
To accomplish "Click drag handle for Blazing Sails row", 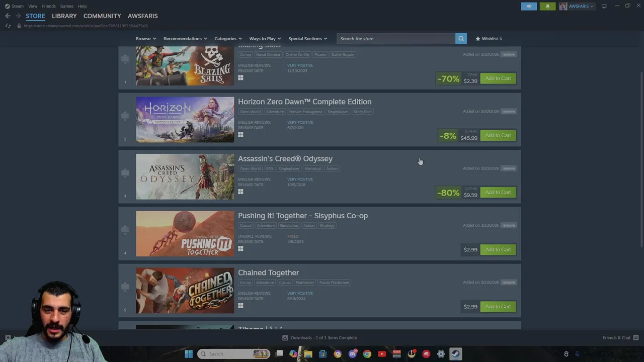I will (125, 59).
